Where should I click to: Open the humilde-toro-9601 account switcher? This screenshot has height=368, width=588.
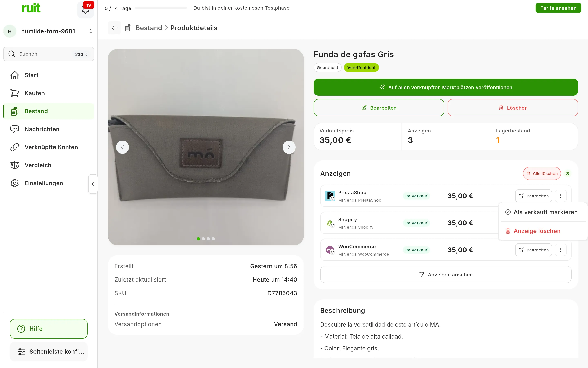(49, 31)
